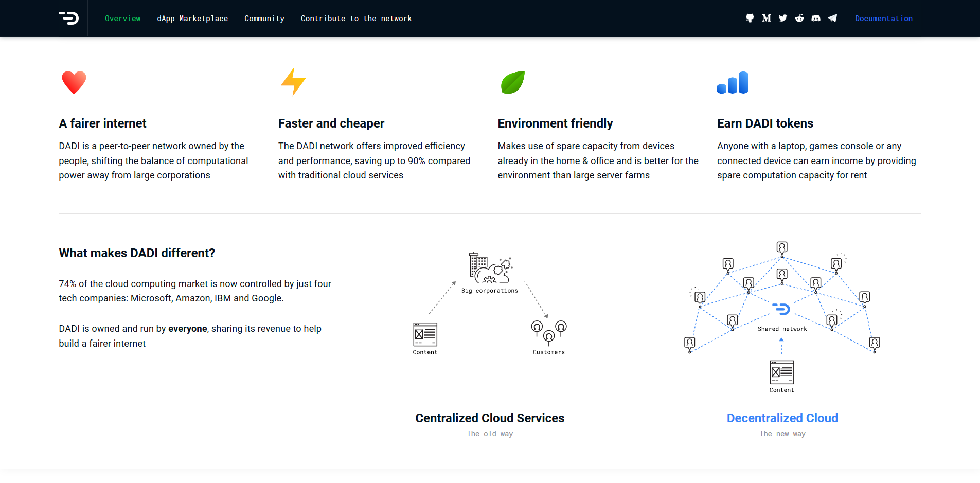Open the Documentation link
The height and width of the screenshot is (483, 980).
(884, 19)
